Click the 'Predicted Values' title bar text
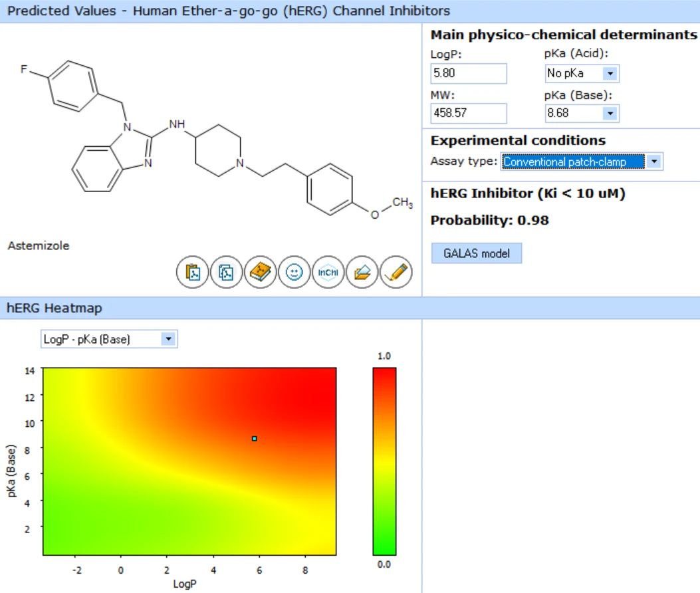This screenshot has height=593, width=700. coord(229,11)
